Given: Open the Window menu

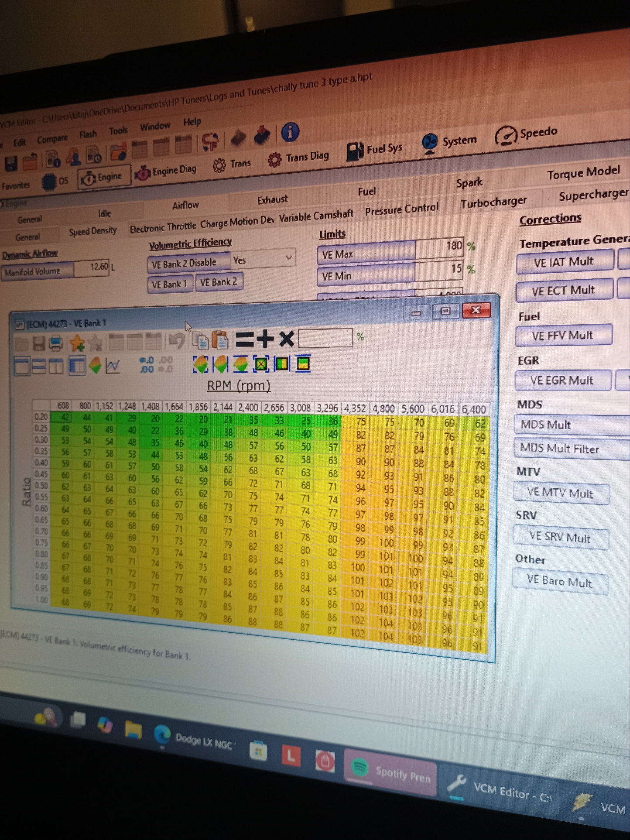Looking at the screenshot, I should coord(155,127).
